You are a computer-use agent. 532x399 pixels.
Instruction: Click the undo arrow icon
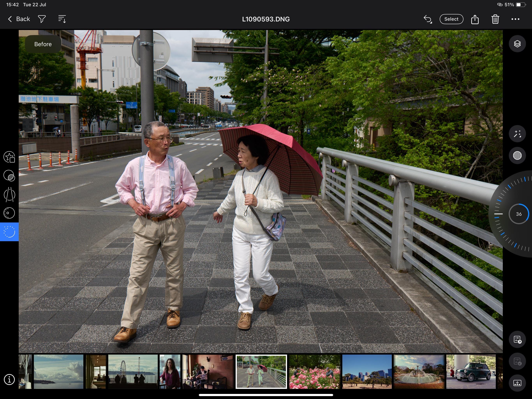428,19
